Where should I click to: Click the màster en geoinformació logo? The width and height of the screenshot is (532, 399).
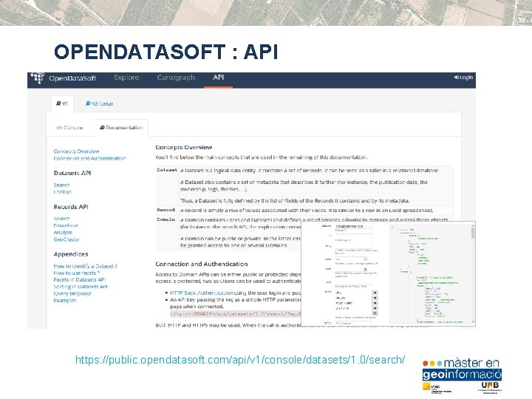point(462,370)
